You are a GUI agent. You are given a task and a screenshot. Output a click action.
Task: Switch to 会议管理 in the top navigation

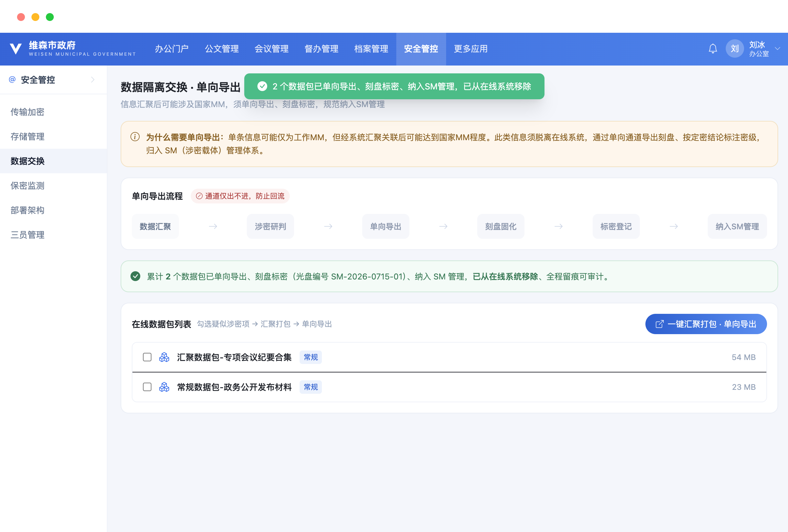(271, 49)
